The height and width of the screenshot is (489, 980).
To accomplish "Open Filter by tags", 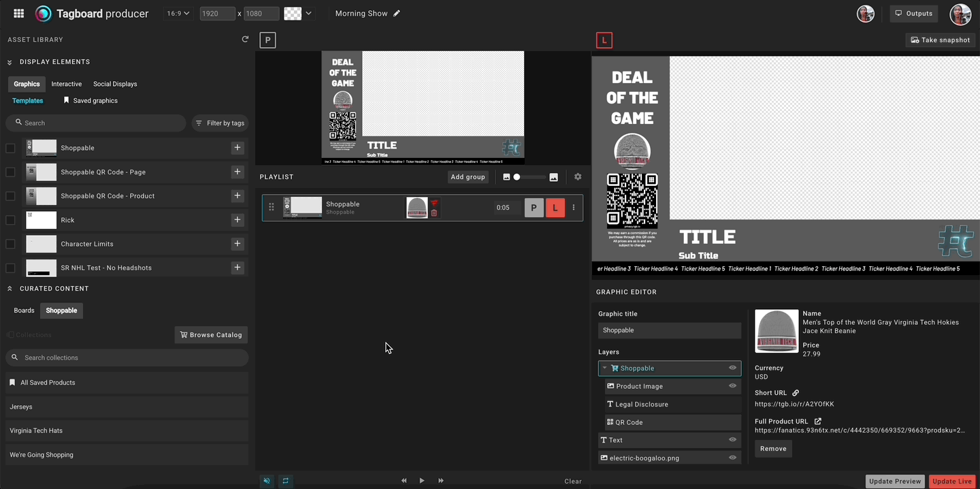I will pos(220,123).
